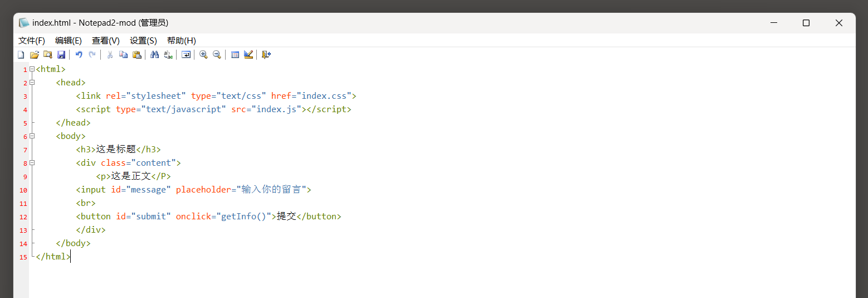This screenshot has height=298, width=868.
Task: Open the 编辑(E) menu
Action: (69, 41)
